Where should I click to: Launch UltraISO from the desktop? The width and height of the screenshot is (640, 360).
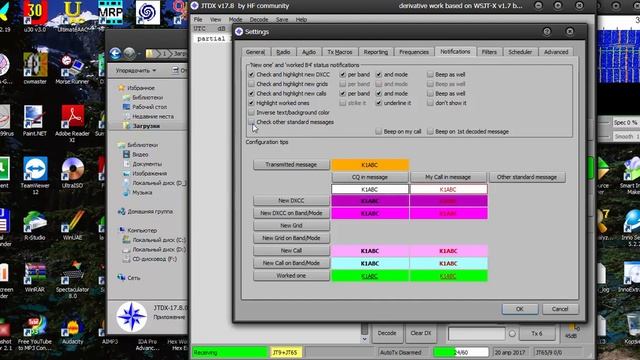click(x=72, y=172)
